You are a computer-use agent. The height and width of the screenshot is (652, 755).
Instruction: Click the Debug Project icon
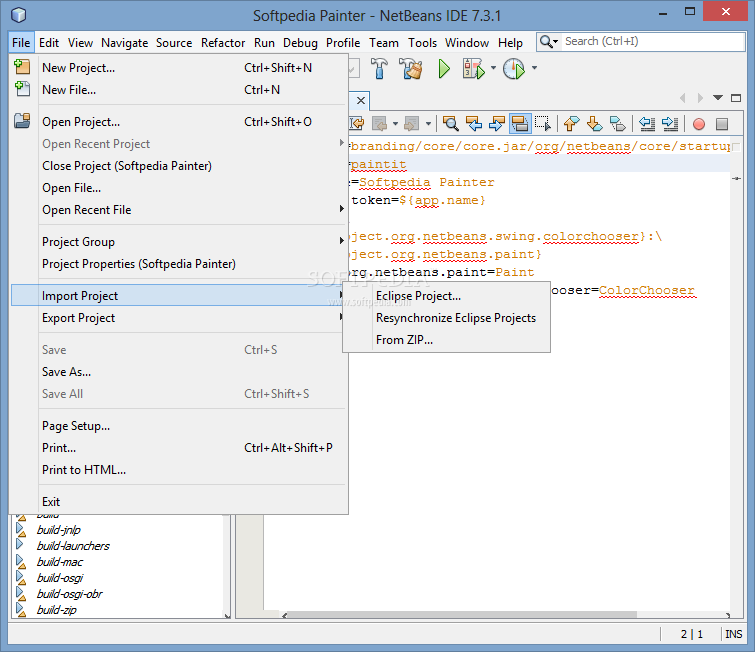(x=473, y=68)
